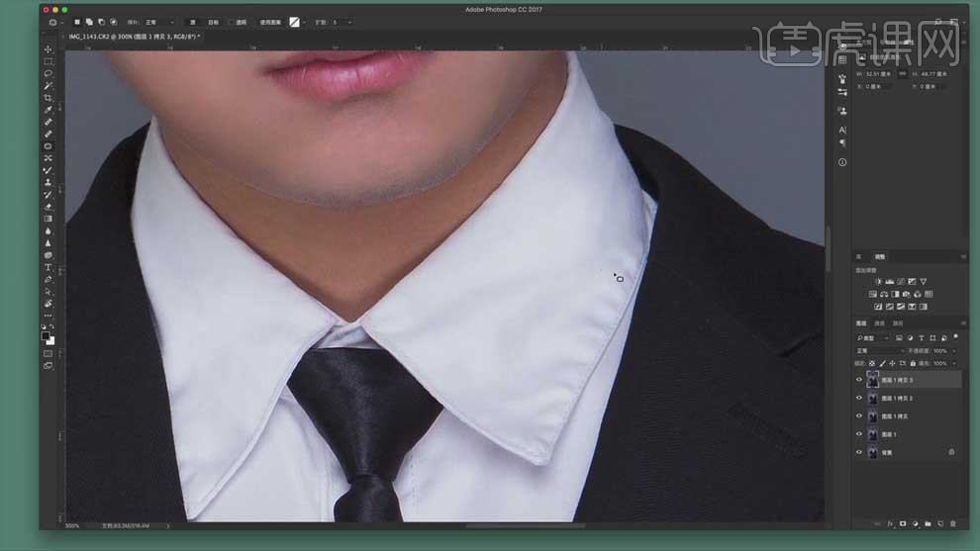Create new fill or adjustment layer

point(915,524)
